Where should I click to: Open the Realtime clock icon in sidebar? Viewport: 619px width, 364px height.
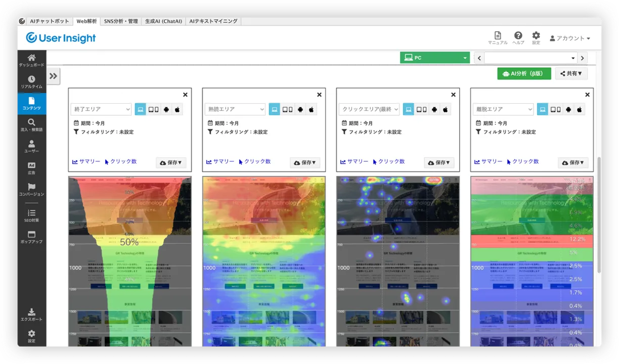click(x=31, y=82)
